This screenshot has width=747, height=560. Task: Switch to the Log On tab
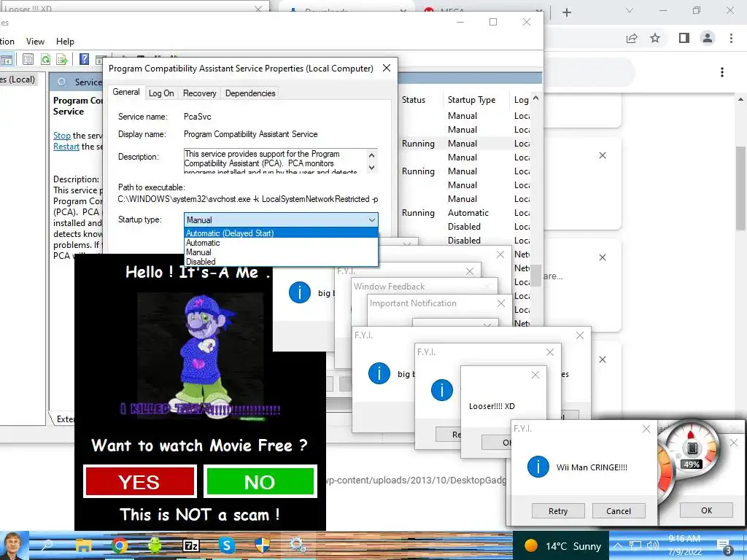pyautogui.click(x=161, y=93)
